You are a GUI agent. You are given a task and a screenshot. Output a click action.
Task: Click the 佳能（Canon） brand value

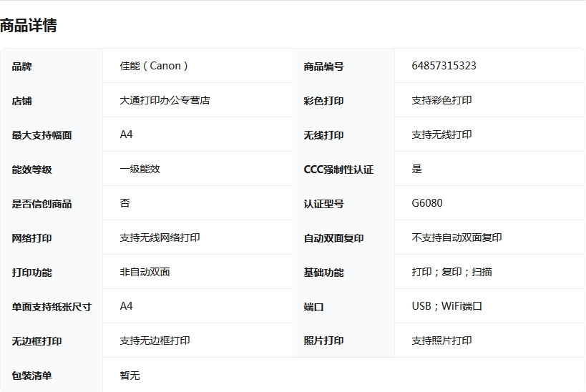tap(154, 66)
